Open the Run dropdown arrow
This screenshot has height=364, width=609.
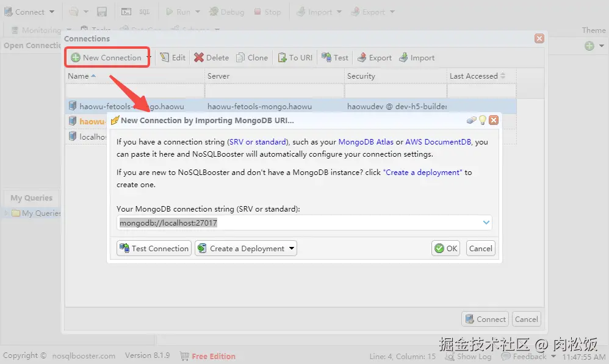pos(198,12)
